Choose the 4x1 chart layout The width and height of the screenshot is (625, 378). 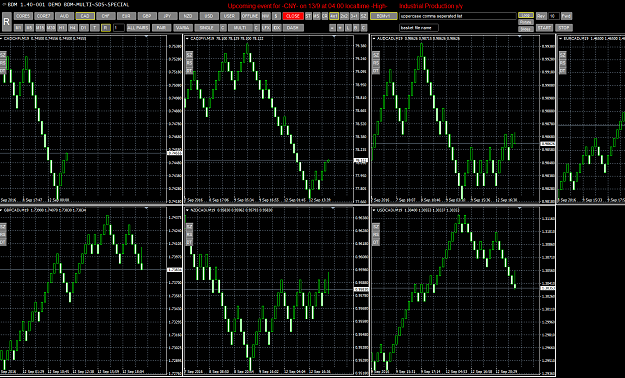pos(334,16)
